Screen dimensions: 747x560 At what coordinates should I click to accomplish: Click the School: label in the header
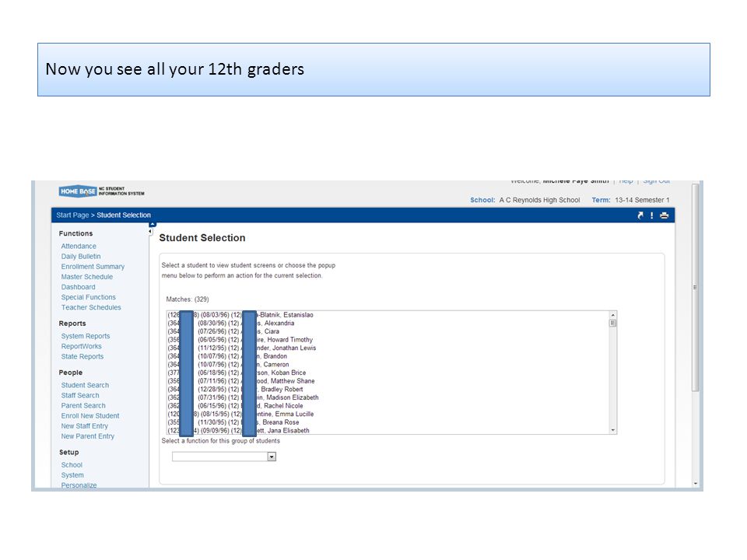point(482,200)
